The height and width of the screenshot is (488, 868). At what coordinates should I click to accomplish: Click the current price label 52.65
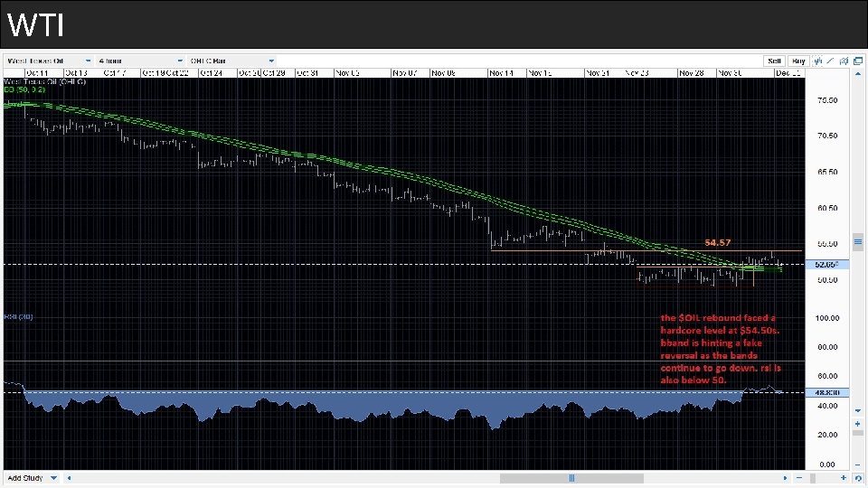[x=827, y=265]
